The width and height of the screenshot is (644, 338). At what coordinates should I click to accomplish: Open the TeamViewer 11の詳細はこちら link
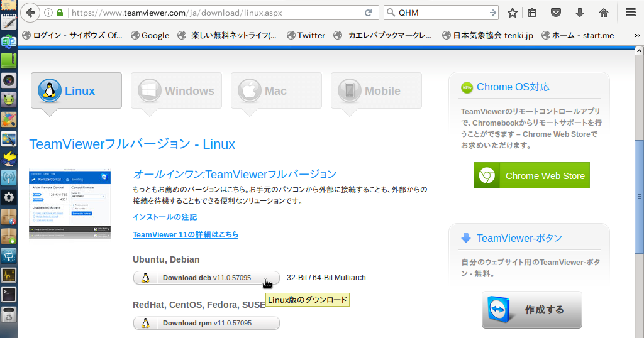pyautogui.click(x=186, y=234)
